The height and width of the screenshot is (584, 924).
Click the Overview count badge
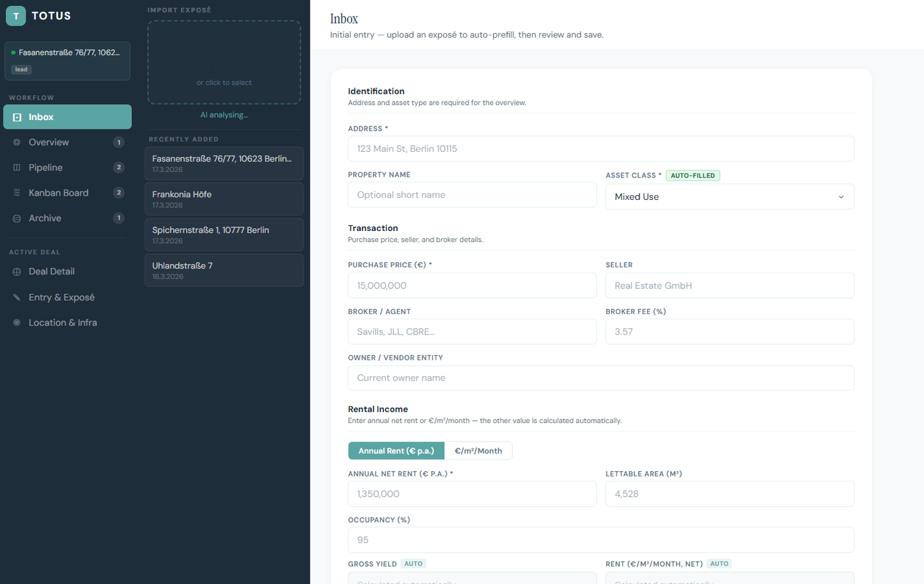click(x=119, y=143)
